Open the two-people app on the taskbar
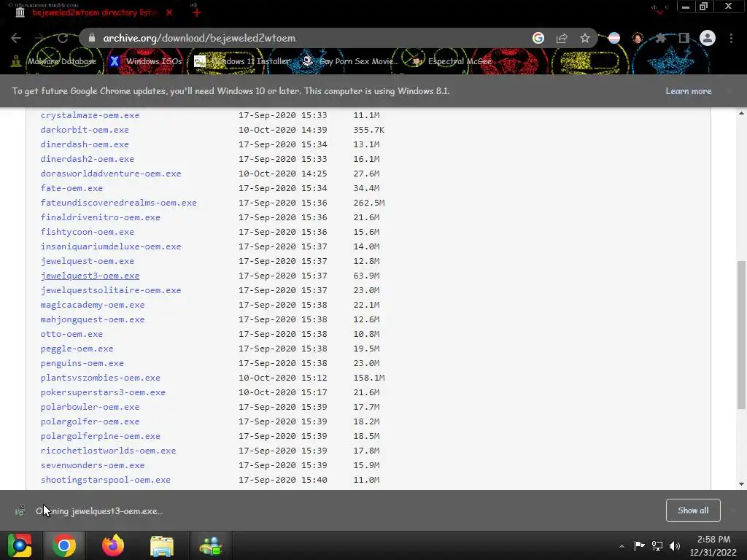This screenshot has height=560, width=747. click(211, 545)
